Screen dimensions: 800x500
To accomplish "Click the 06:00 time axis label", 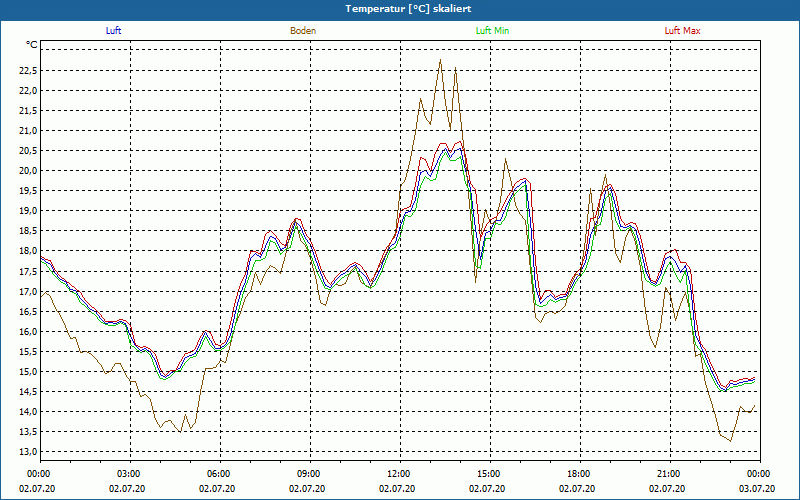I will tap(220, 474).
